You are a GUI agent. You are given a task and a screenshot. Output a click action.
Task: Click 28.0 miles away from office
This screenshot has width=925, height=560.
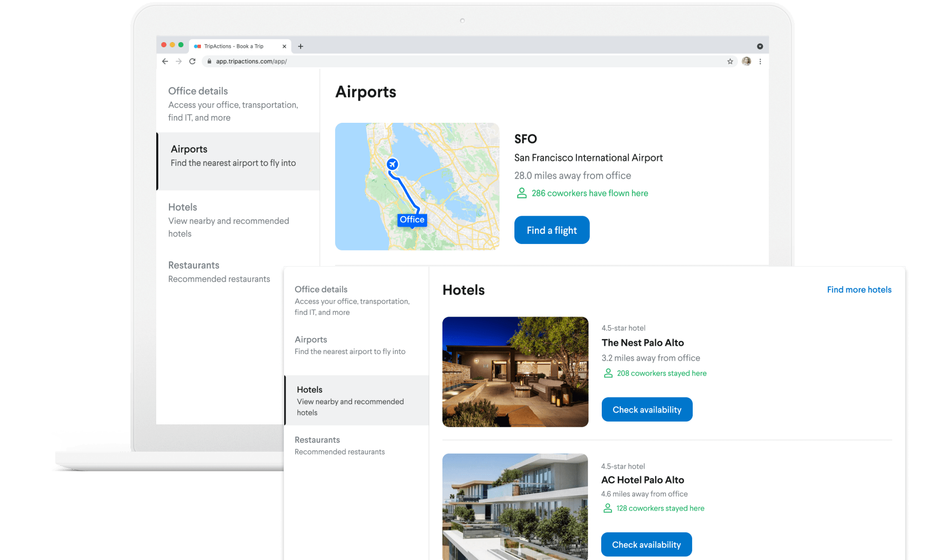[572, 176]
